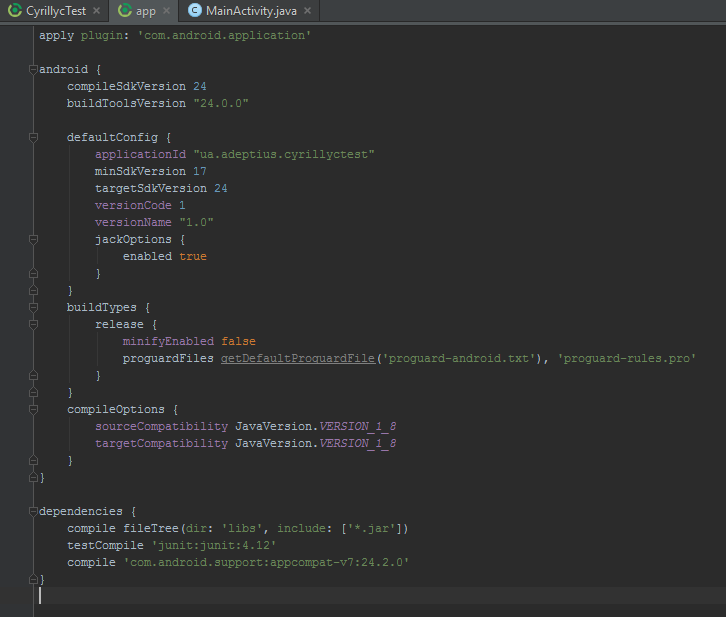726x617 pixels.
Task: Collapse the compileOptions block
Action: pos(33,409)
